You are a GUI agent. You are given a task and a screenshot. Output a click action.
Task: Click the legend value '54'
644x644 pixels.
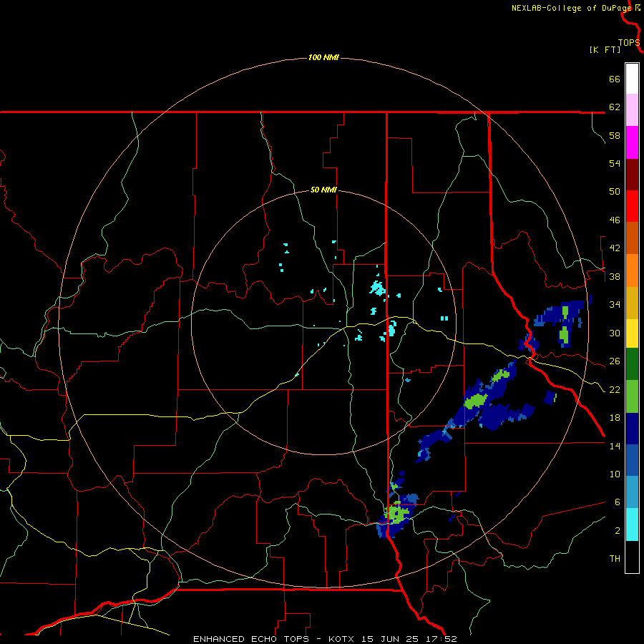[615, 163]
